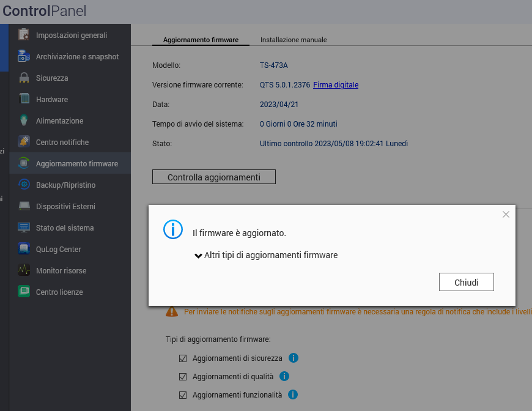Click the Impostazioni generali sidebar icon
Viewport: 532px width, 411px height.
pyautogui.click(x=24, y=35)
